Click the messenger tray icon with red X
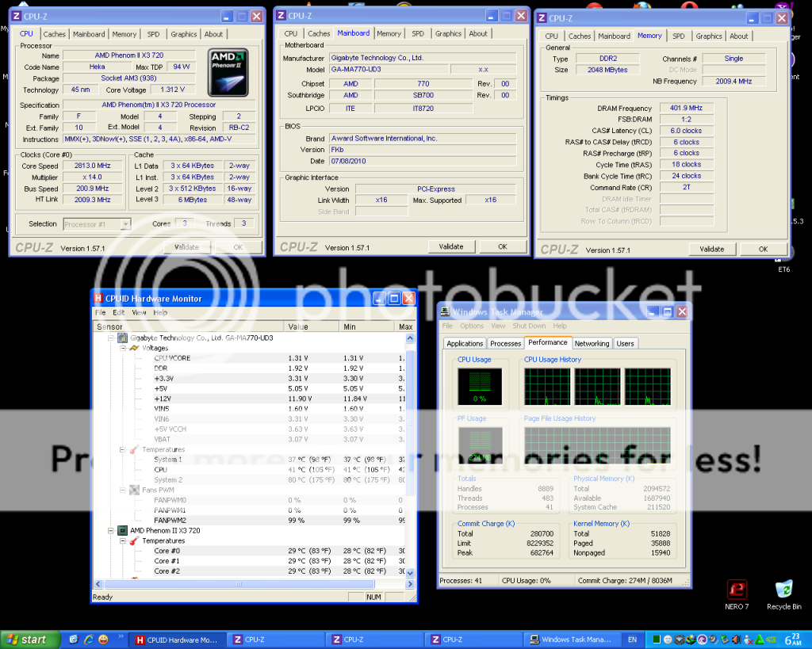This screenshot has height=649, width=812. (748, 639)
